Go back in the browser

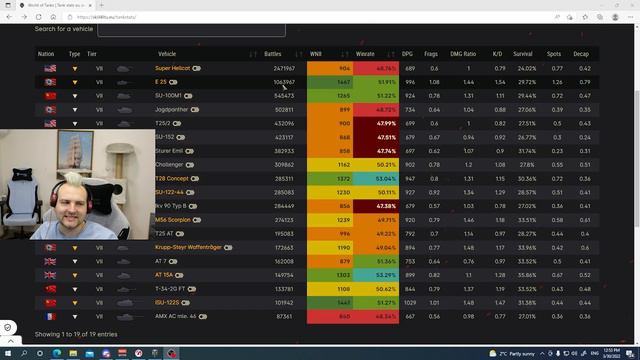9,17
